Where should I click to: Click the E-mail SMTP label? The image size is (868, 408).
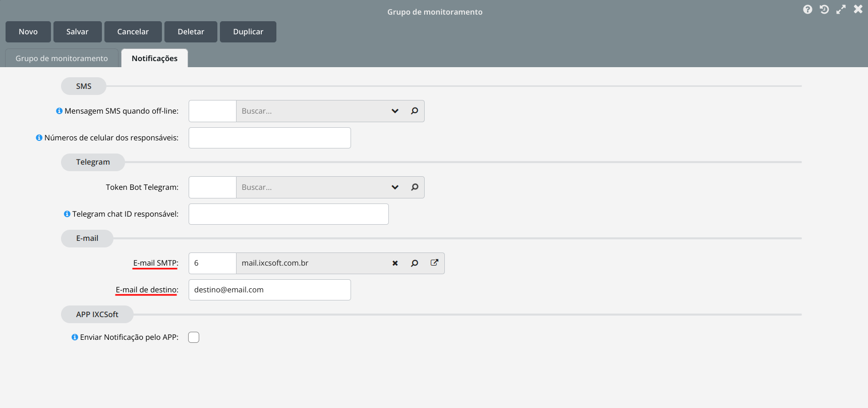155,263
